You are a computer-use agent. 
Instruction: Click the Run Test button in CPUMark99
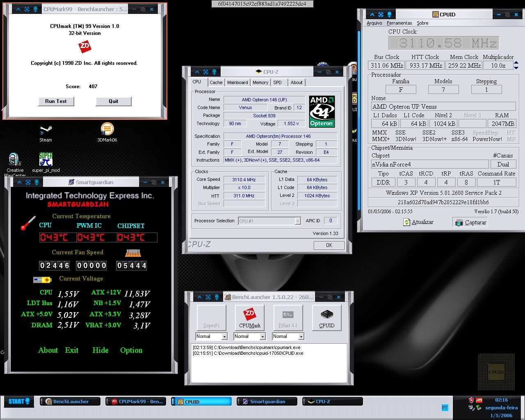(56, 101)
